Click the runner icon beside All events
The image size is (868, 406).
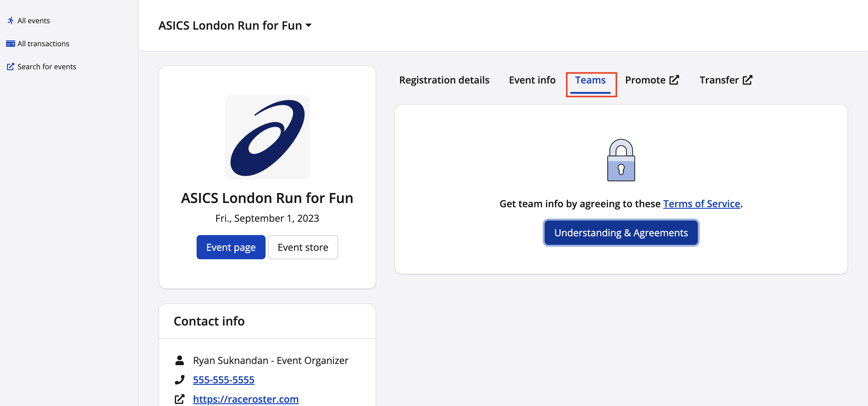pyautogui.click(x=11, y=21)
